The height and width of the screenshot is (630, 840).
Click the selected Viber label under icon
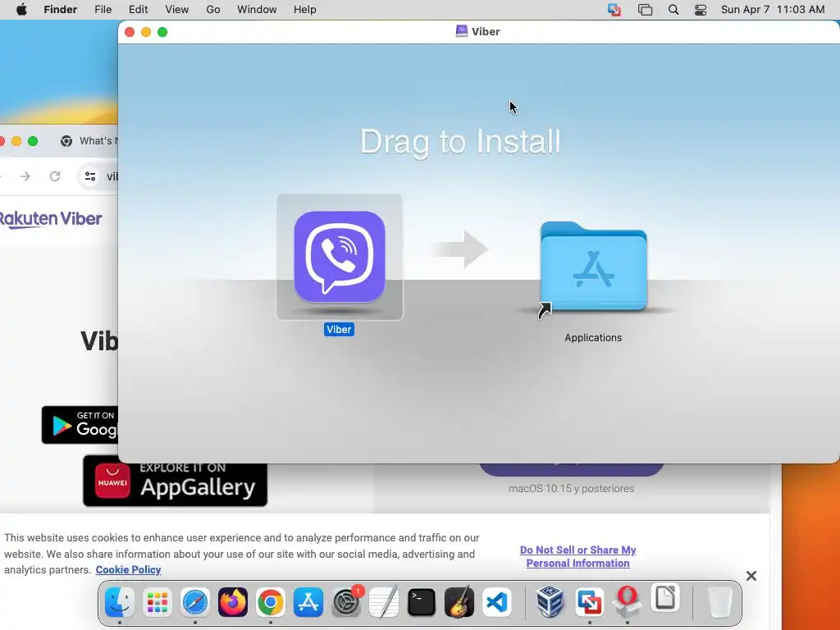tap(339, 330)
